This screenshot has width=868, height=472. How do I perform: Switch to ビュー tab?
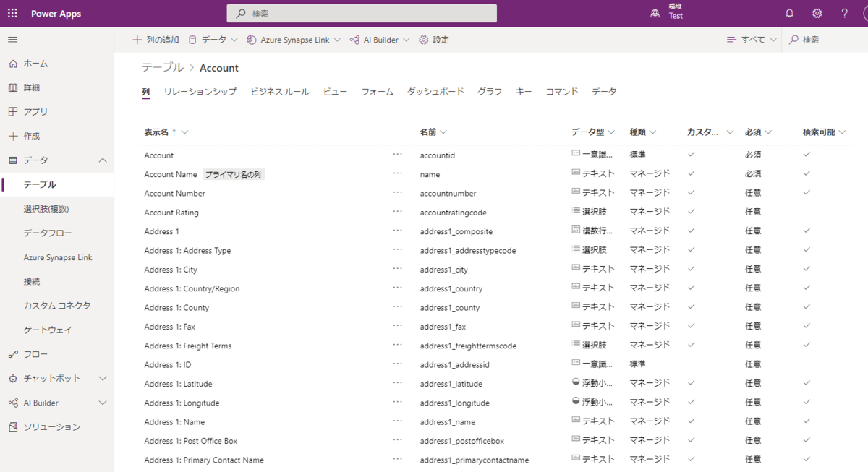click(335, 92)
